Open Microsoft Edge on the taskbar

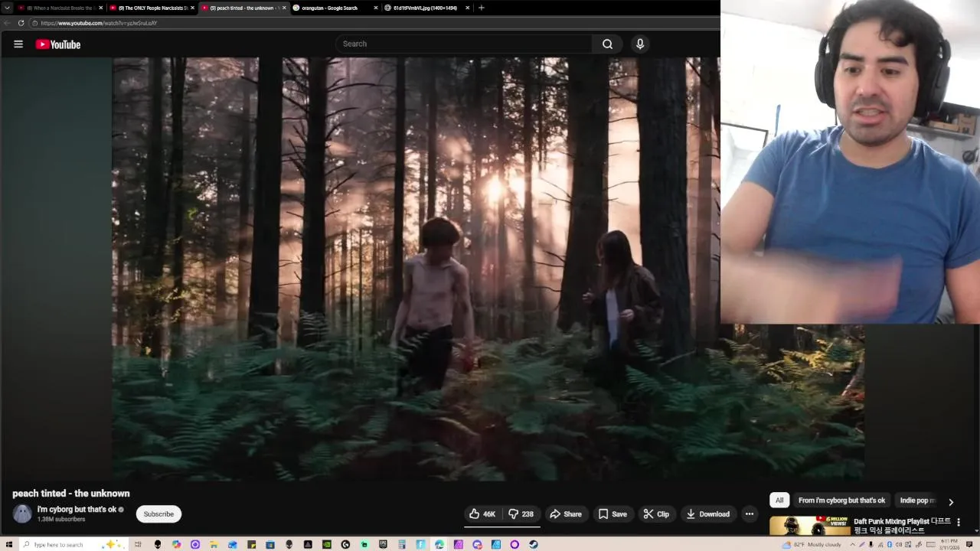click(x=439, y=544)
